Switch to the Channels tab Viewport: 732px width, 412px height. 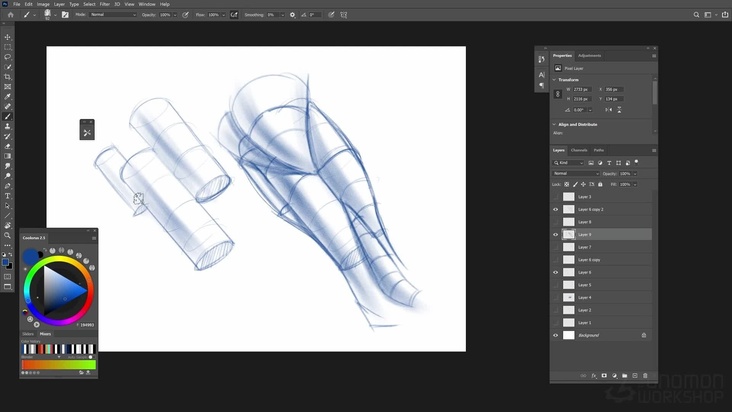pos(579,150)
